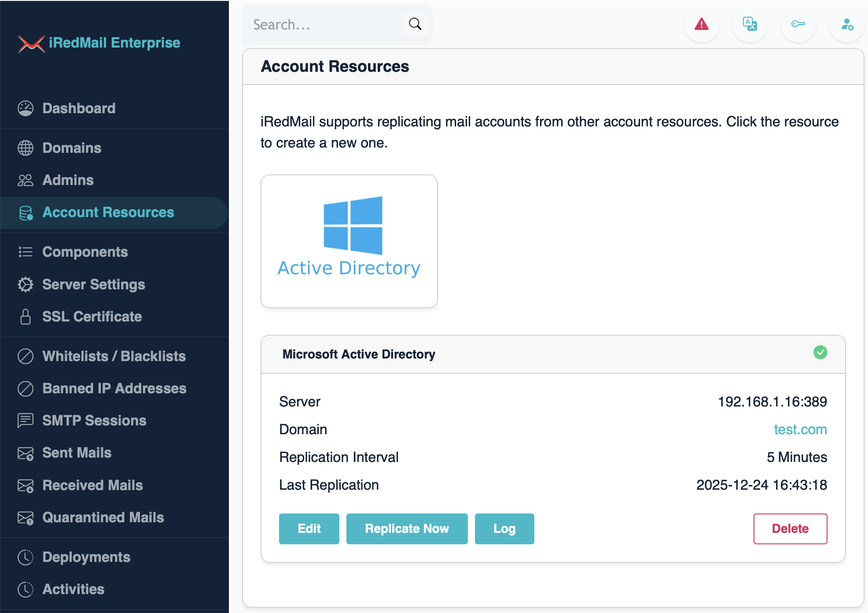The image size is (868, 613).
Task: Open SMTP Sessions in the sidebar
Action: (94, 421)
